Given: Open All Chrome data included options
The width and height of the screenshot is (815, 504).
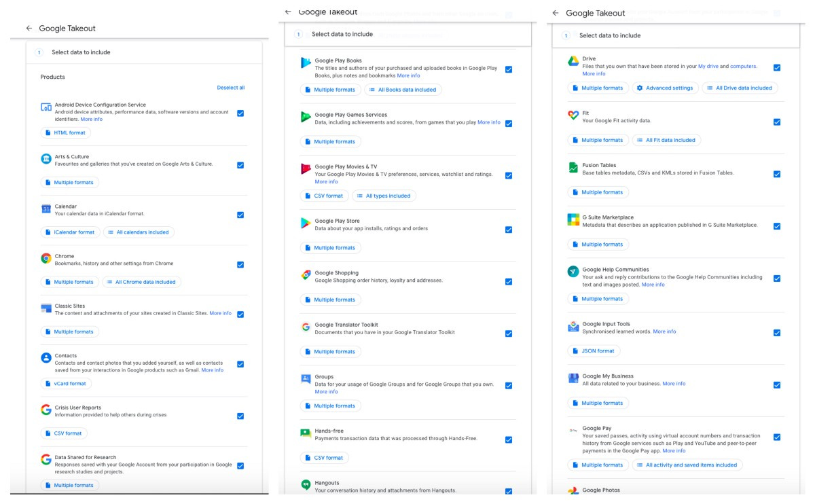Looking at the screenshot, I should coord(141,282).
